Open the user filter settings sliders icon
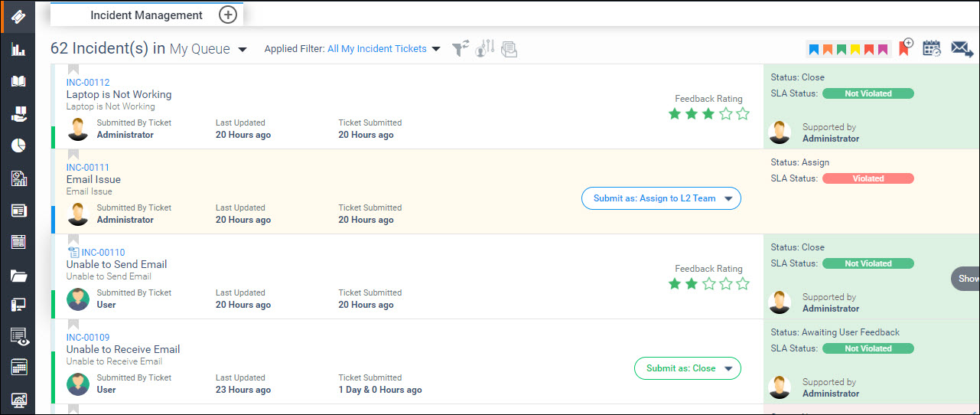This screenshot has height=415, width=980. click(x=484, y=49)
